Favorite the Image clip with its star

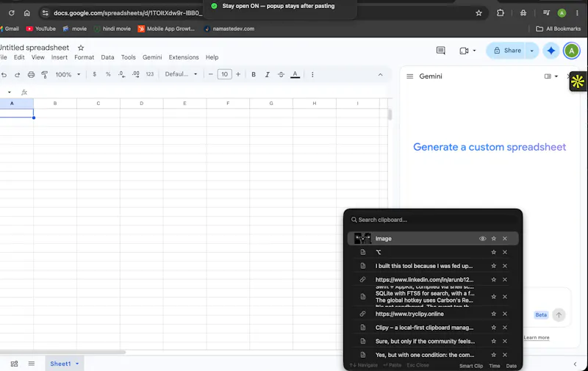[x=494, y=239]
